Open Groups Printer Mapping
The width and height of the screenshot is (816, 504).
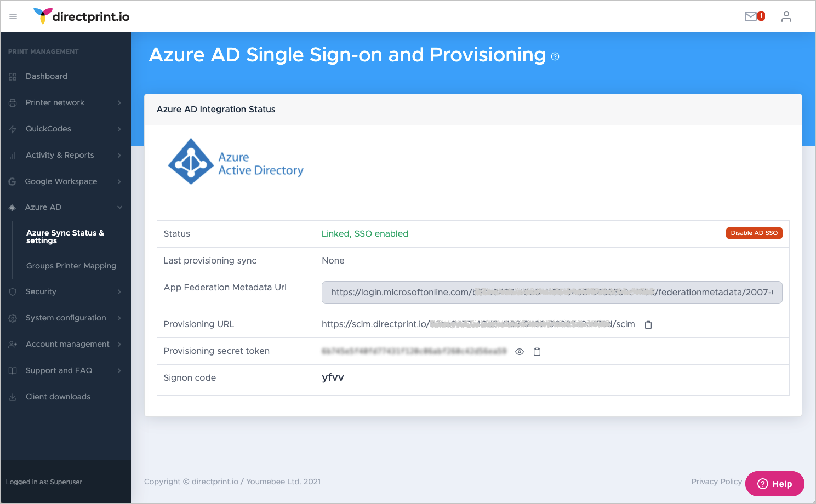pos(71,266)
